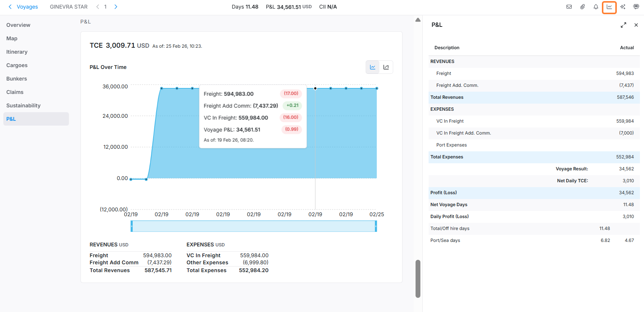This screenshot has width=644, height=312.
Task: Click the left handle of chart range slider
Action: pos(132,226)
